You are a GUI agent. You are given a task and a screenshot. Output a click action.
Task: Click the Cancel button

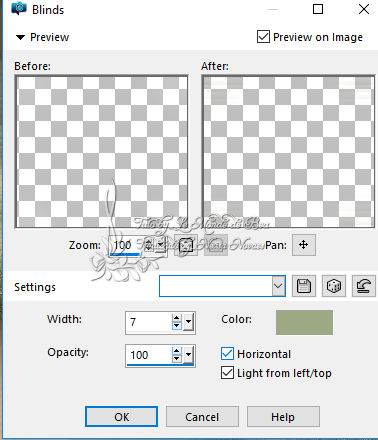click(202, 417)
